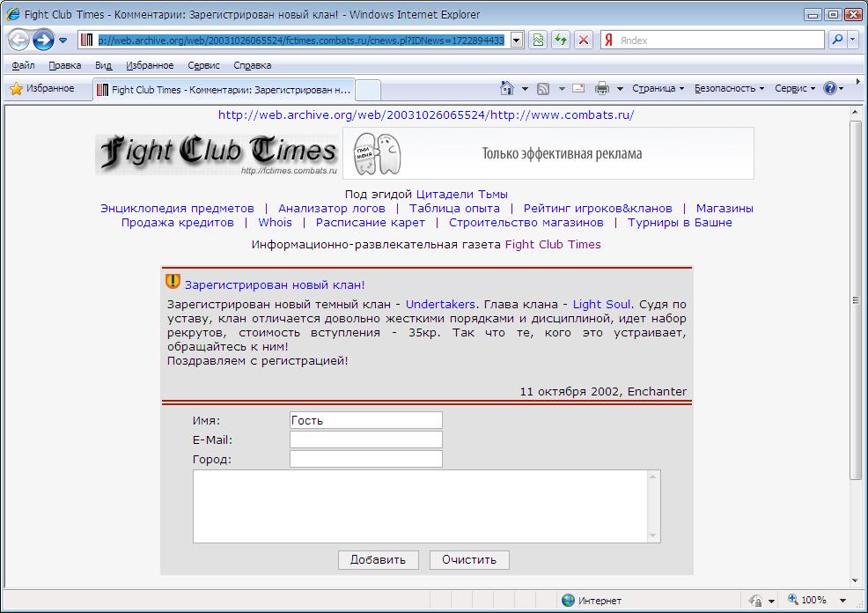
Task: Click the Fight Club Times logo
Action: (217, 154)
